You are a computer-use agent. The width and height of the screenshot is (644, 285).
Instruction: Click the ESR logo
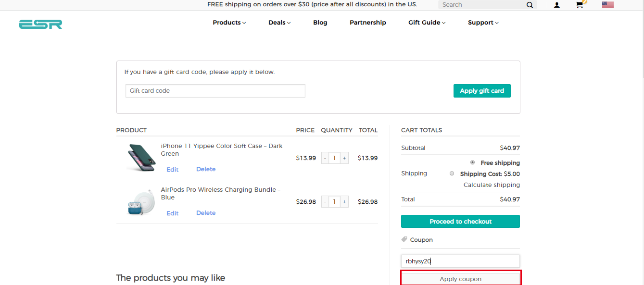(41, 24)
